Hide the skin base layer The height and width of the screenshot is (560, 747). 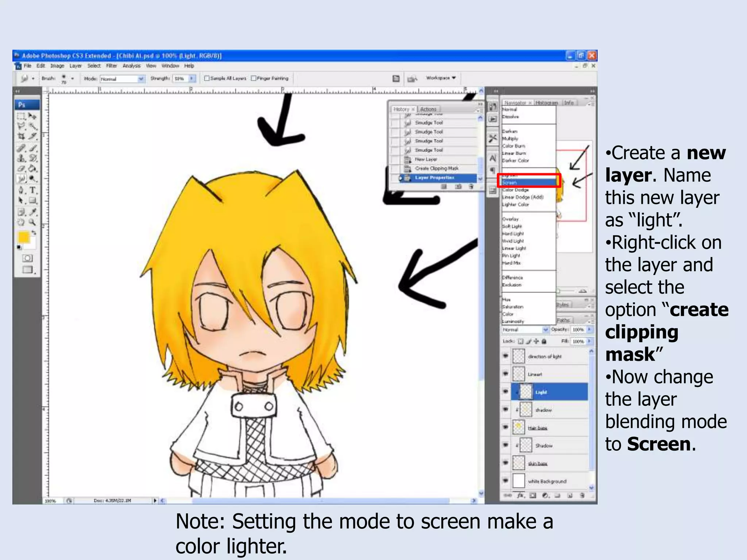tap(506, 463)
